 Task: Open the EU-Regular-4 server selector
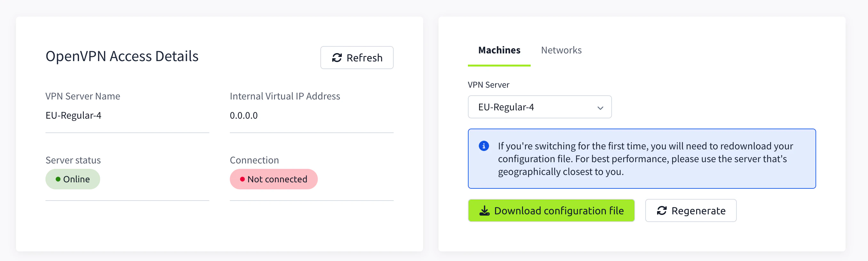pos(539,107)
